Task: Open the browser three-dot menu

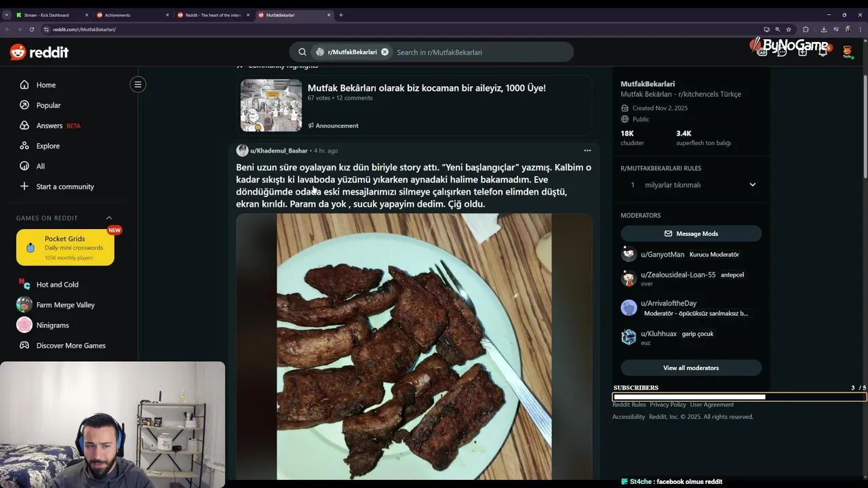Action: tap(860, 29)
